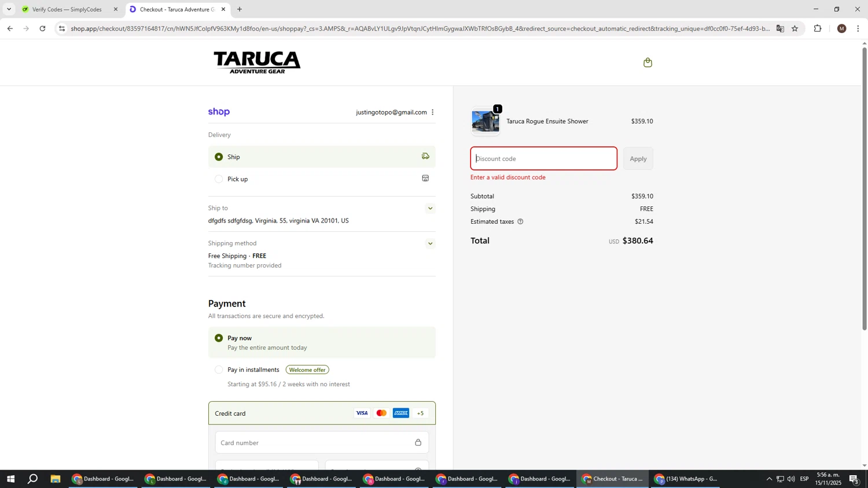Open File Explorer from taskbar
Viewport: 868px width, 488px height.
[x=56, y=479]
